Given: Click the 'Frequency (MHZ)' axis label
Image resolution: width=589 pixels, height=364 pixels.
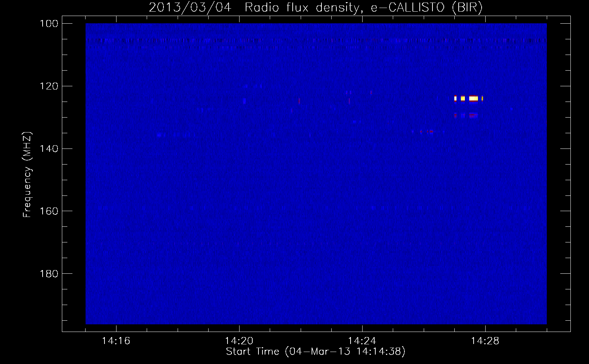Looking at the screenshot, I should pyautogui.click(x=27, y=174).
